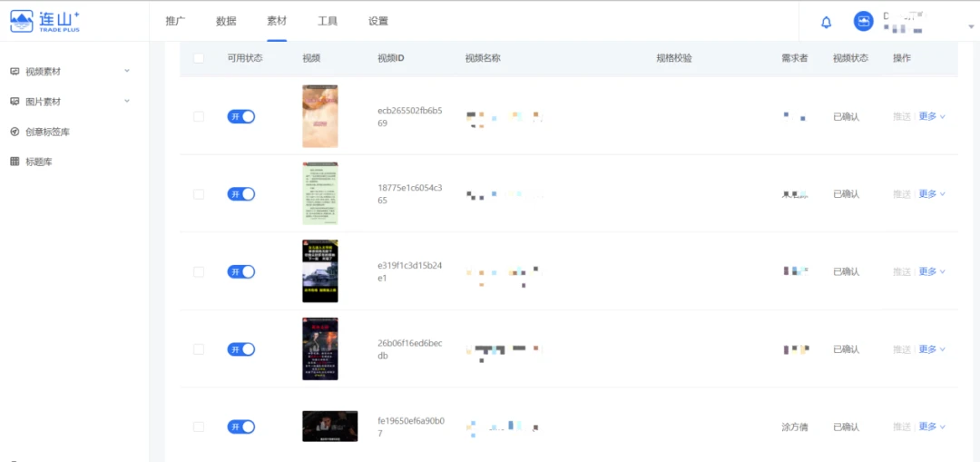Click the 视频素材 sidebar icon
Screen dimensions: 980x462
(x=15, y=72)
